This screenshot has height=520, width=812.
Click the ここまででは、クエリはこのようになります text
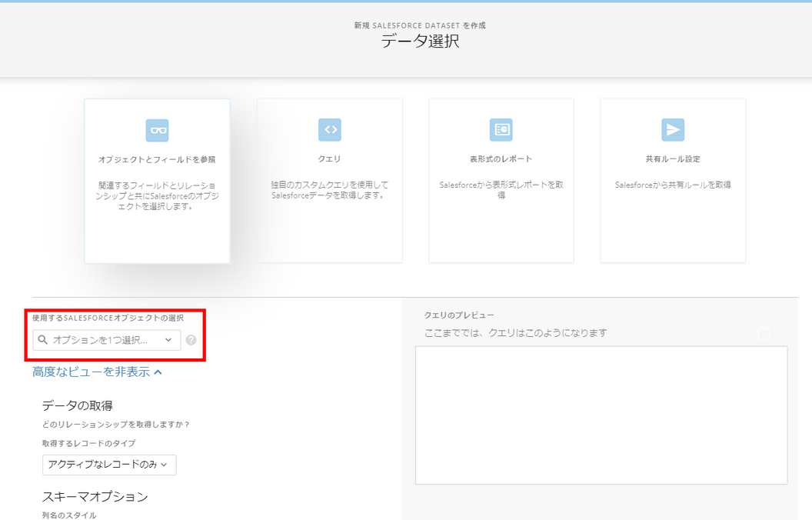point(516,333)
